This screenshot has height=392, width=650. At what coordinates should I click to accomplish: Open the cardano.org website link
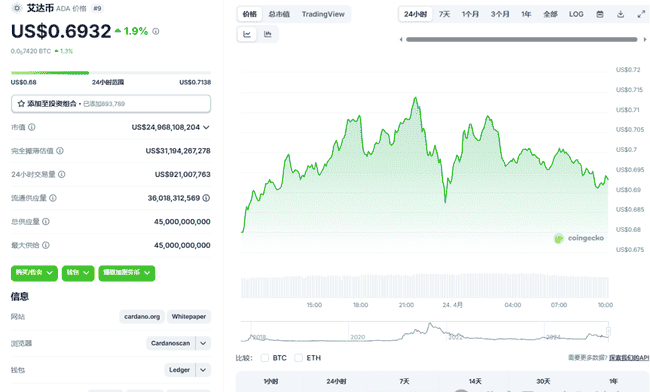pyautogui.click(x=142, y=317)
